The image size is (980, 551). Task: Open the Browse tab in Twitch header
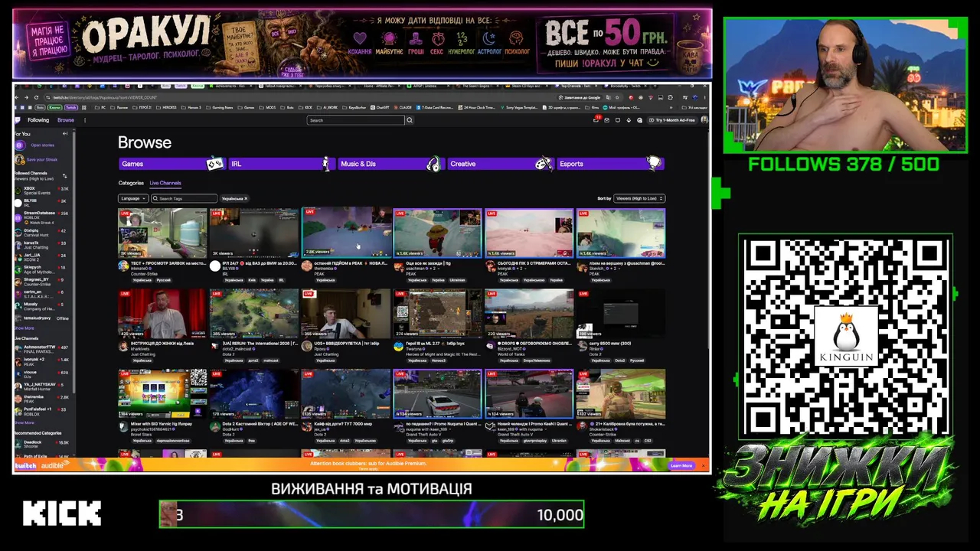click(66, 120)
